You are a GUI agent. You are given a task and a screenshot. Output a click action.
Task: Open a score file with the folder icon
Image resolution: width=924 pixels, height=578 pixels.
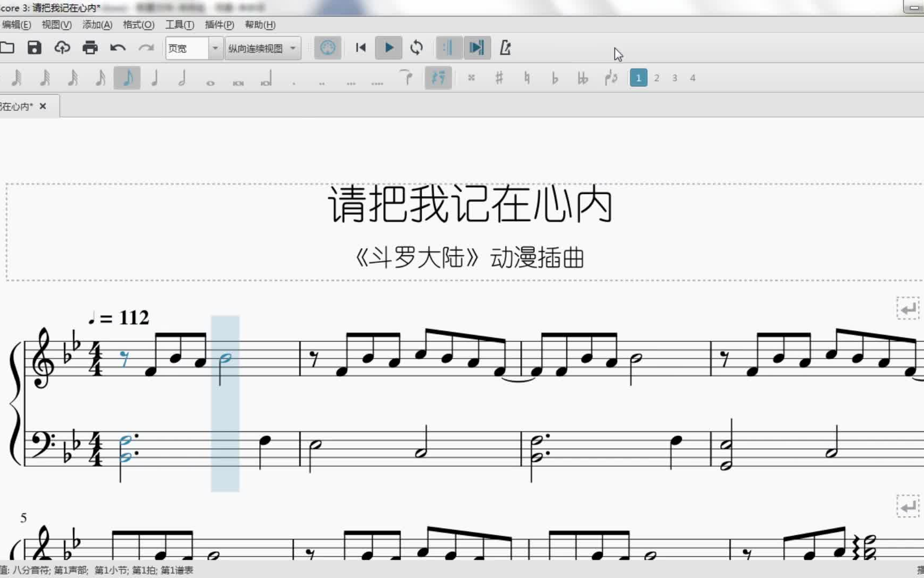[7, 48]
